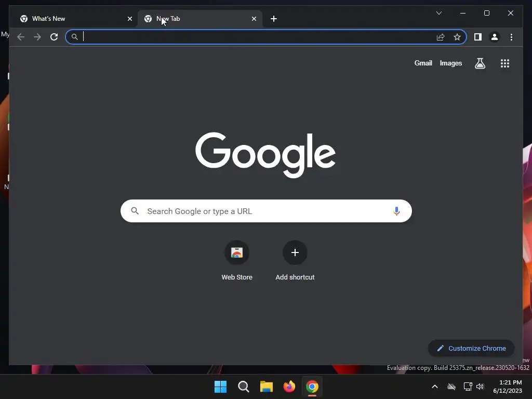
Task: Open the Images link
Action: tap(450, 63)
